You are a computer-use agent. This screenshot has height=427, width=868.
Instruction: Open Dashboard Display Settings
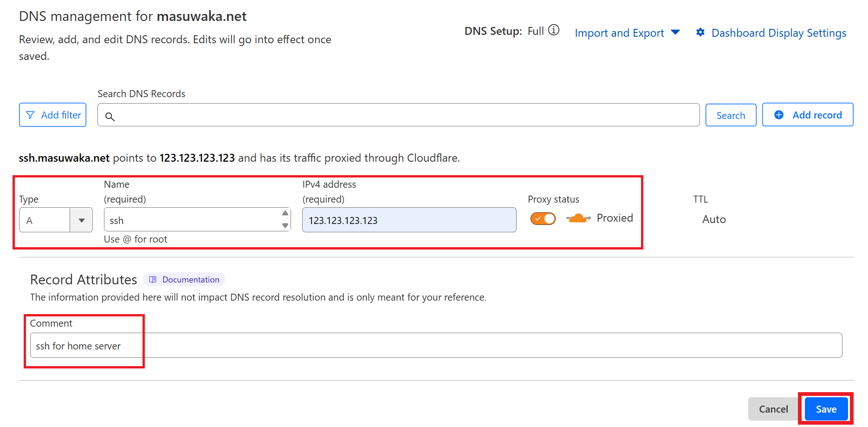point(778,33)
